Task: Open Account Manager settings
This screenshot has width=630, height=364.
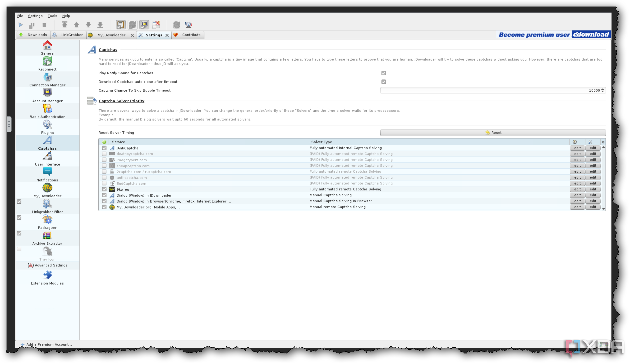Action: tap(48, 96)
